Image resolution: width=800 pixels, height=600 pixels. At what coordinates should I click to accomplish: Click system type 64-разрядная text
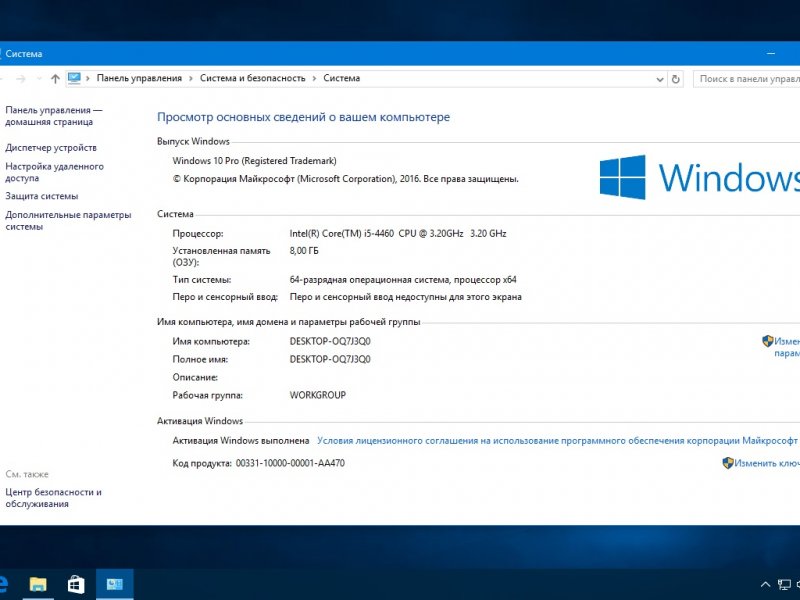click(403, 280)
